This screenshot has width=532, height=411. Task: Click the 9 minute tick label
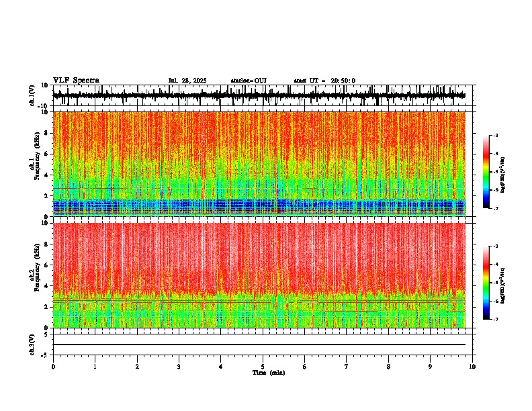coord(430,367)
